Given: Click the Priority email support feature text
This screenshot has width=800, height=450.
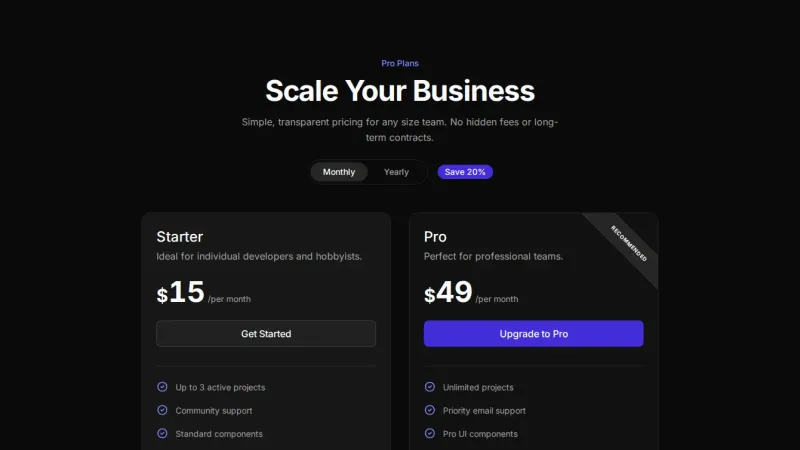Looking at the screenshot, I should (484, 410).
